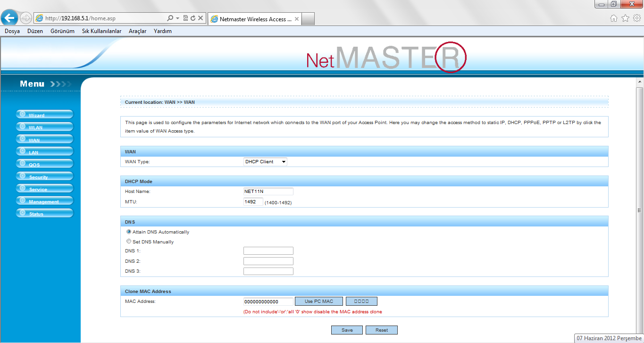Viewport: 644px width, 343px height.
Task: Click the DNS 2 input field
Action: point(268,261)
